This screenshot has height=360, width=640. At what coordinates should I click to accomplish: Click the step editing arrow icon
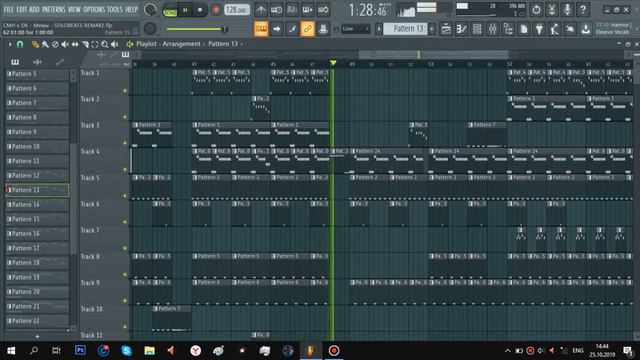(277, 29)
